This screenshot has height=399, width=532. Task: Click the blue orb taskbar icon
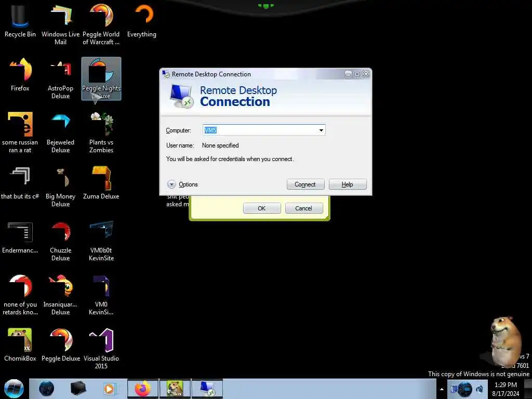[46, 389]
